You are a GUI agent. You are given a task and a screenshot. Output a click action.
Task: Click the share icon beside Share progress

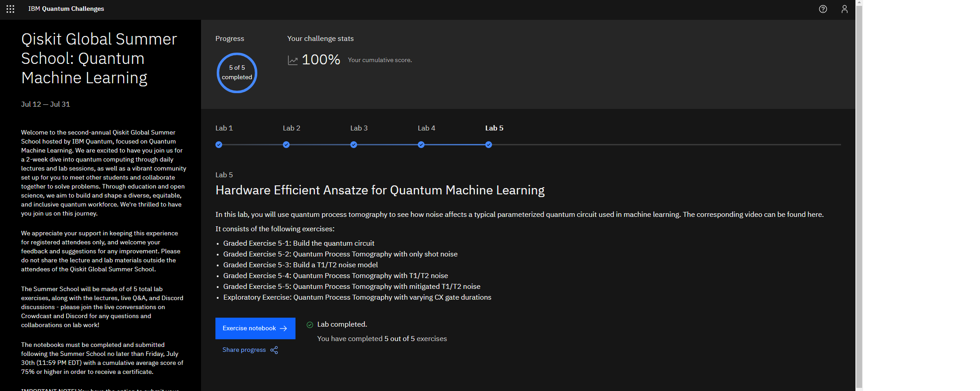274,350
